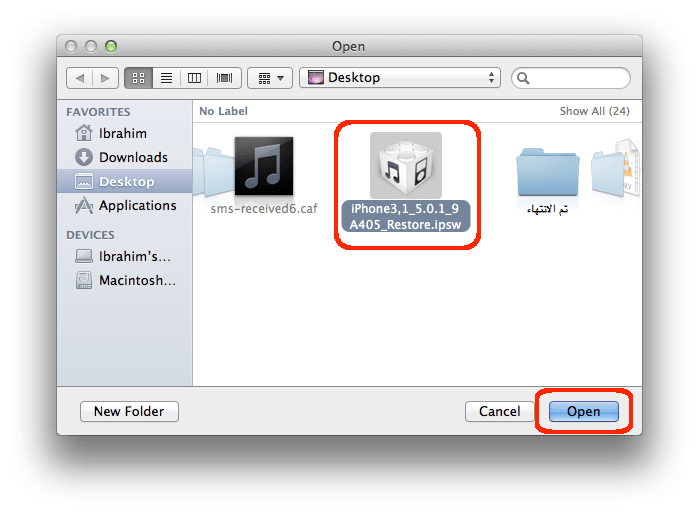Select Ibrahim home folder in sidebar
This screenshot has width=699, height=514.
[124, 133]
